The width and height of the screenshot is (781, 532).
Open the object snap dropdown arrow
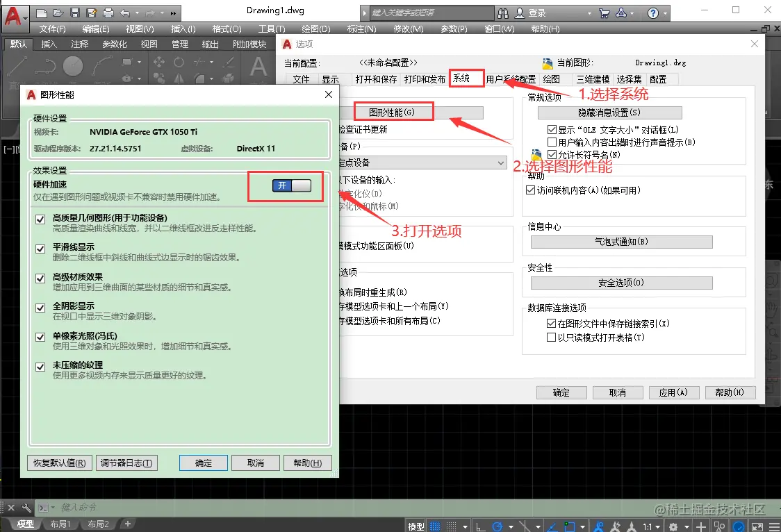(582, 526)
